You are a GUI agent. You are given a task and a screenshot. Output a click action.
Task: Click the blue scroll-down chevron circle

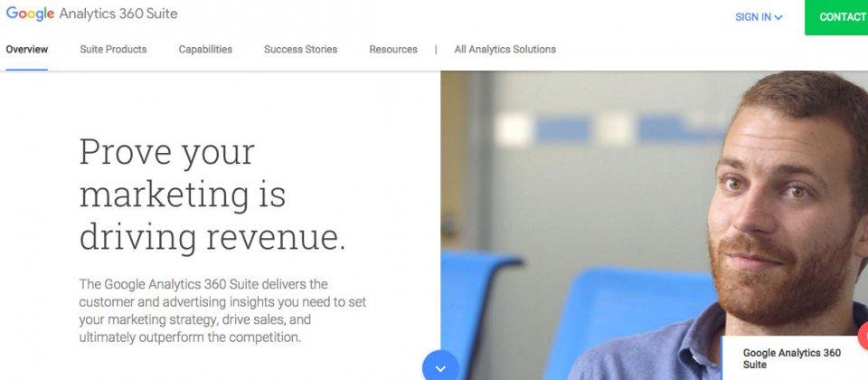point(440,367)
